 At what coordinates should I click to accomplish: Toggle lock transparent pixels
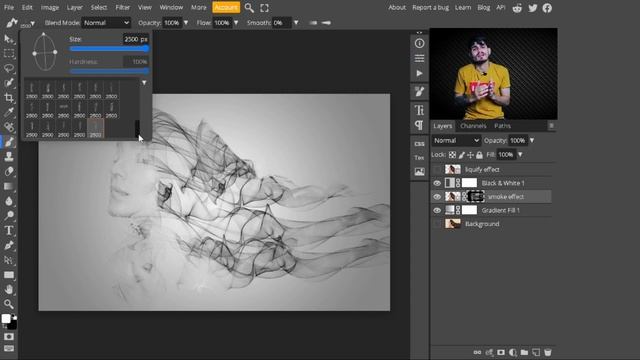[452, 155]
